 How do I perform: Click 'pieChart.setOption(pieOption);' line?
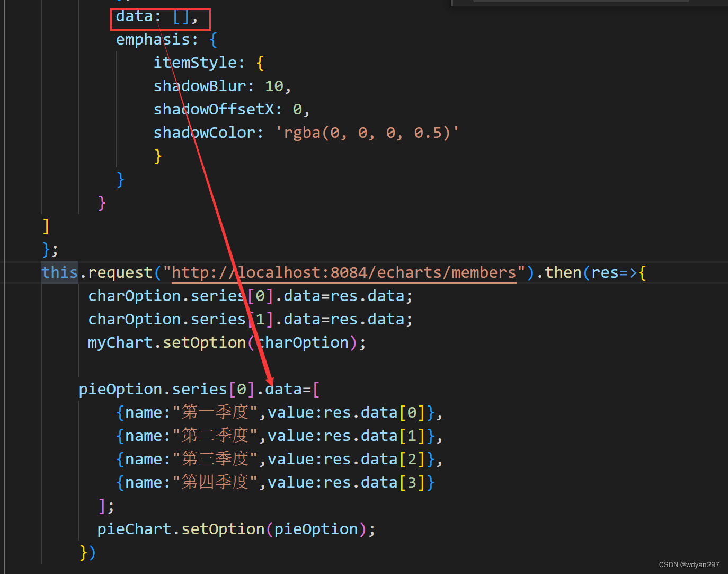[236, 529]
